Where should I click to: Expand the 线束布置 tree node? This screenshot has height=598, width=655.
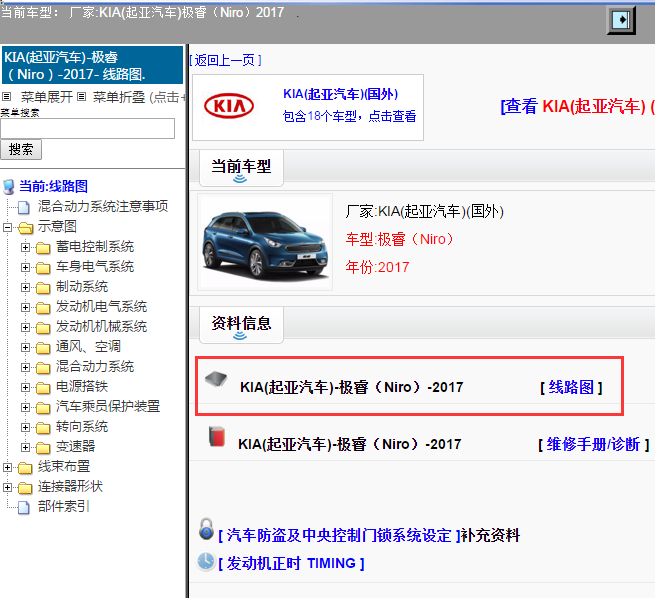pyautogui.click(x=7, y=468)
